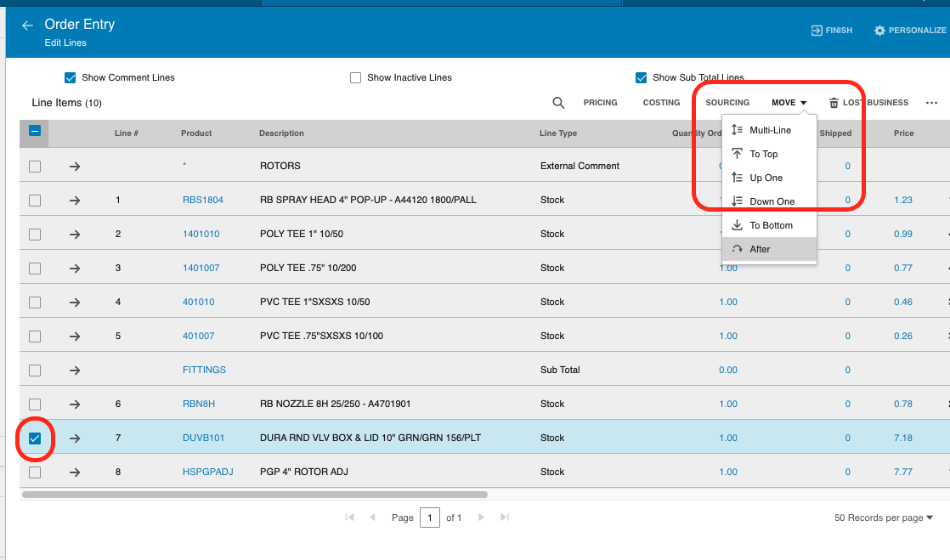Go to previous page of records
950x560 pixels.
[373, 517]
